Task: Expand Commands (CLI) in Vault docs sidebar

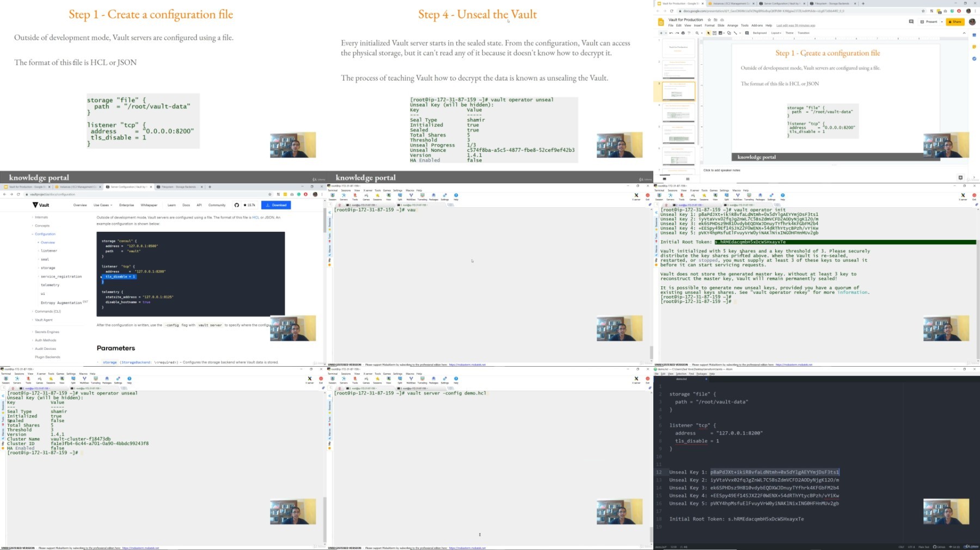Action: (x=47, y=311)
